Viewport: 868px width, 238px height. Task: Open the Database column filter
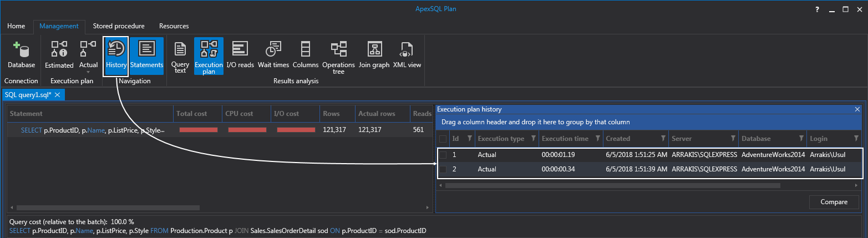coord(801,138)
